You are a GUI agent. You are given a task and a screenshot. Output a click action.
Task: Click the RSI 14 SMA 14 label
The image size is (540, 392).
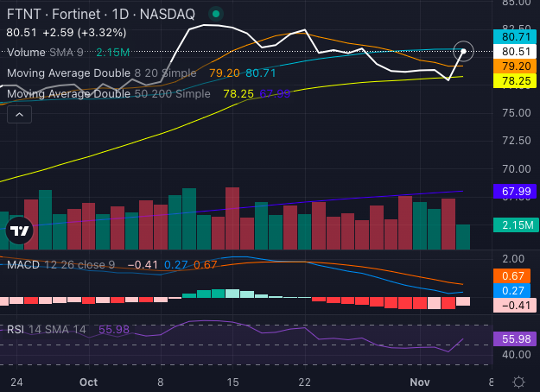pos(47,329)
